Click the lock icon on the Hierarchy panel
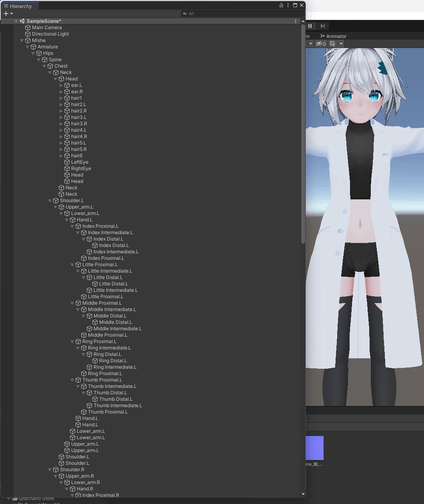The width and height of the screenshot is (424, 504). 280,5
